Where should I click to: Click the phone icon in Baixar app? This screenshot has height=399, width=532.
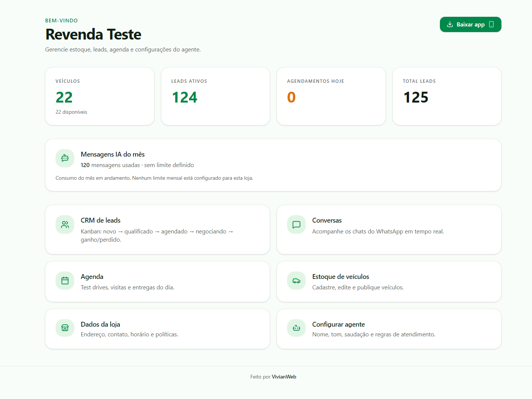(x=491, y=25)
